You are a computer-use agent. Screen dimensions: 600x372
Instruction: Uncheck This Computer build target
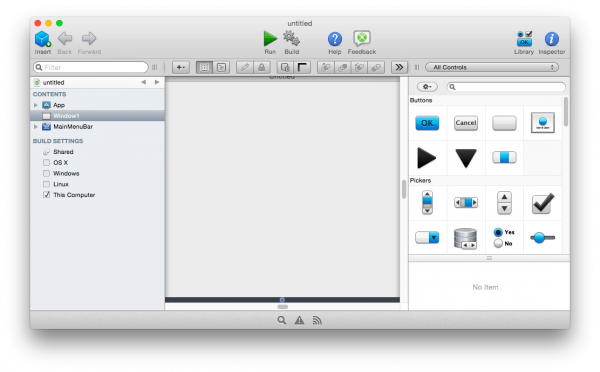[x=46, y=194]
